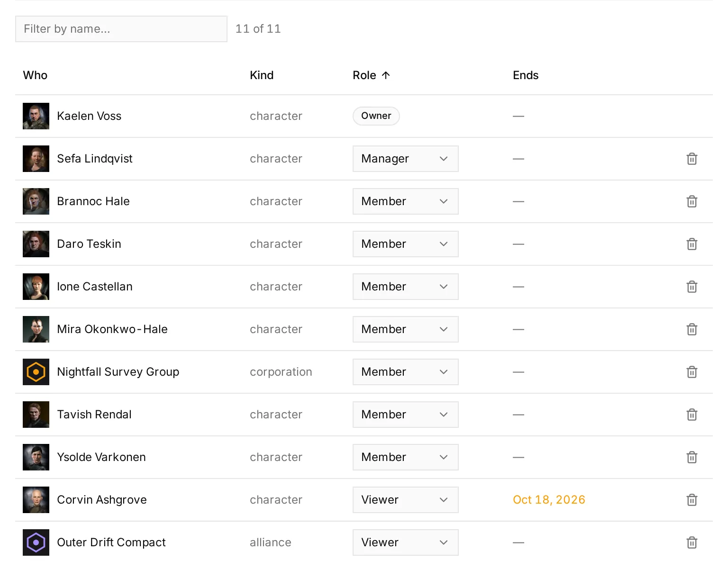Open Sefa Lindqvist's Manager role dropdown
728x578 pixels.
tap(405, 159)
